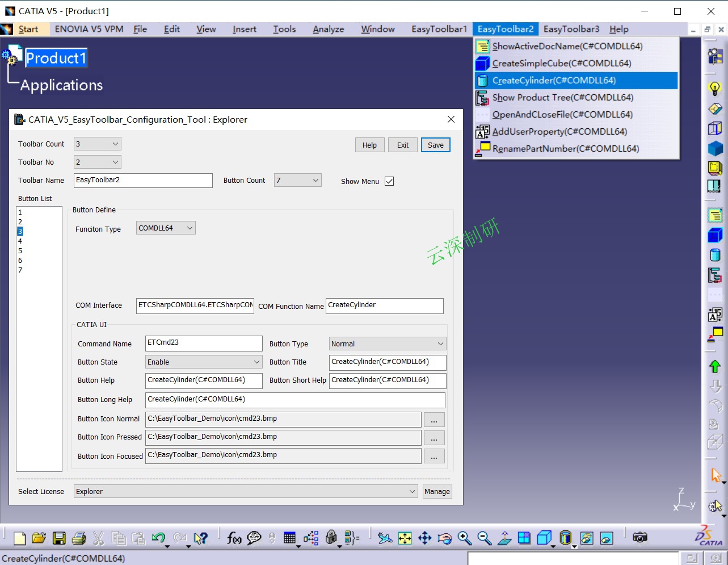The width and height of the screenshot is (728, 565).
Task: Click the ShowActiveDocName icon in right toolbar
Action: coord(715,215)
